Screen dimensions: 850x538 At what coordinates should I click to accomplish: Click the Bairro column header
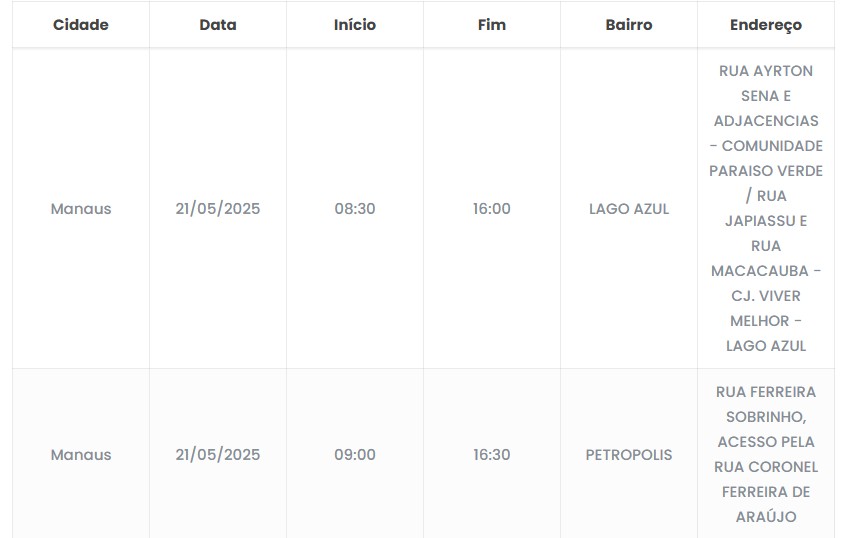point(629,25)
